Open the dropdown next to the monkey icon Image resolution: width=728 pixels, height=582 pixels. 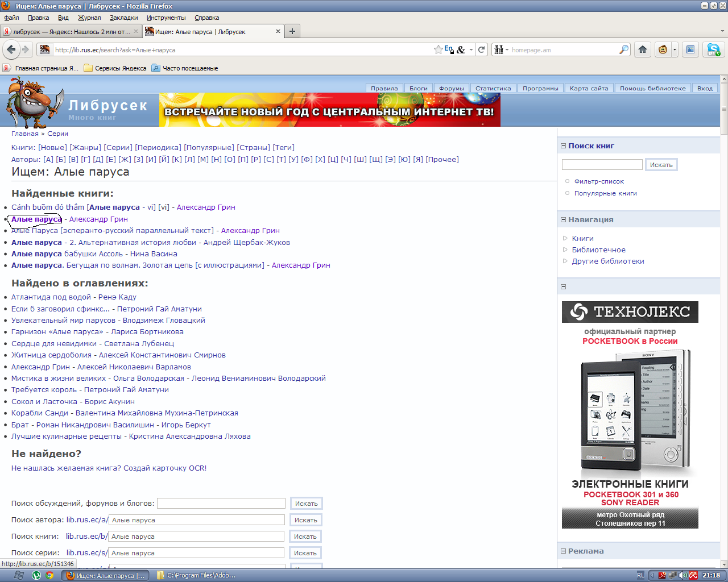click(x=675, y=49)
